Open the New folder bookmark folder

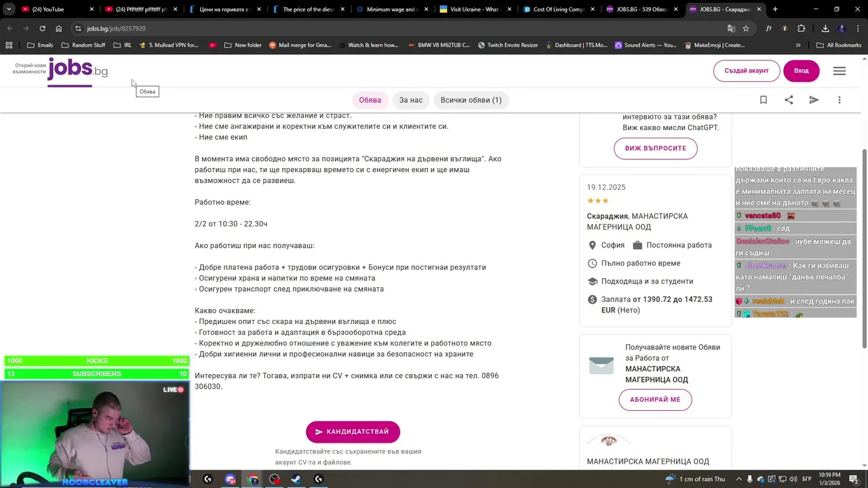[x=243, y=45]
